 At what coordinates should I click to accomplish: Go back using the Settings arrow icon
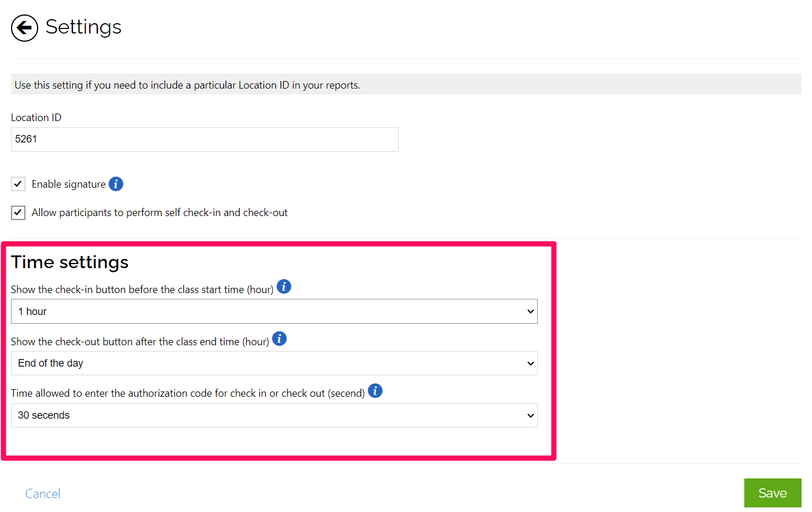pos(24,28)
